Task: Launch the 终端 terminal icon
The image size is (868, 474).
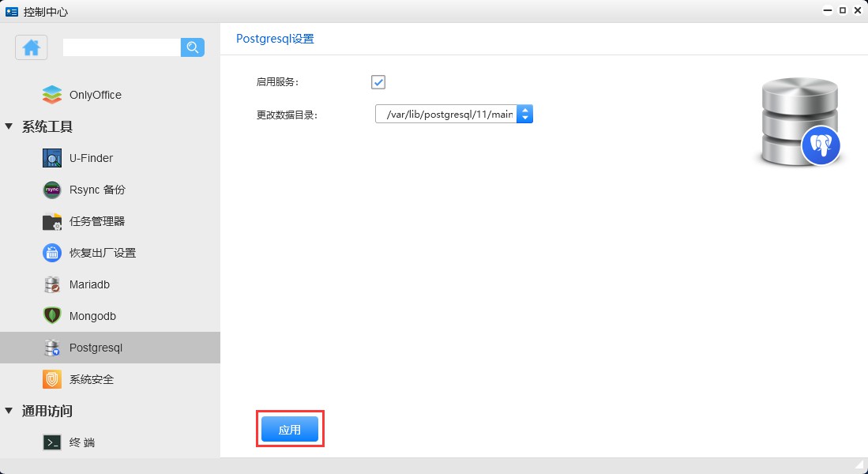Action: click(x=51, y=442)
